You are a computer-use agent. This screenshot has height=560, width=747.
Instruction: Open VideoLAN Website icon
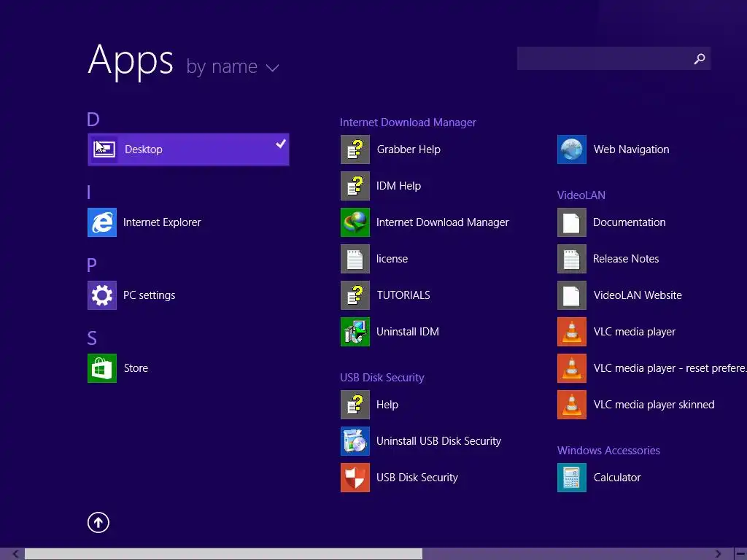tap(572, 295)
